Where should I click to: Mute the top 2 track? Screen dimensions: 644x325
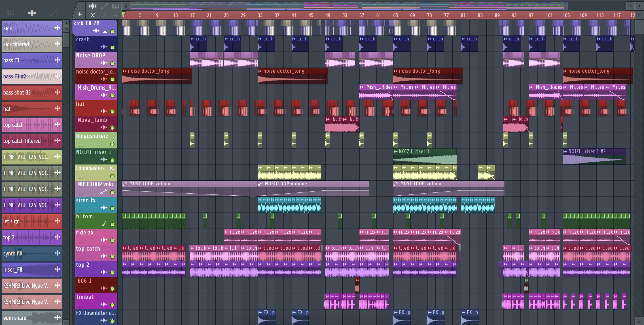tap(112, 272)
